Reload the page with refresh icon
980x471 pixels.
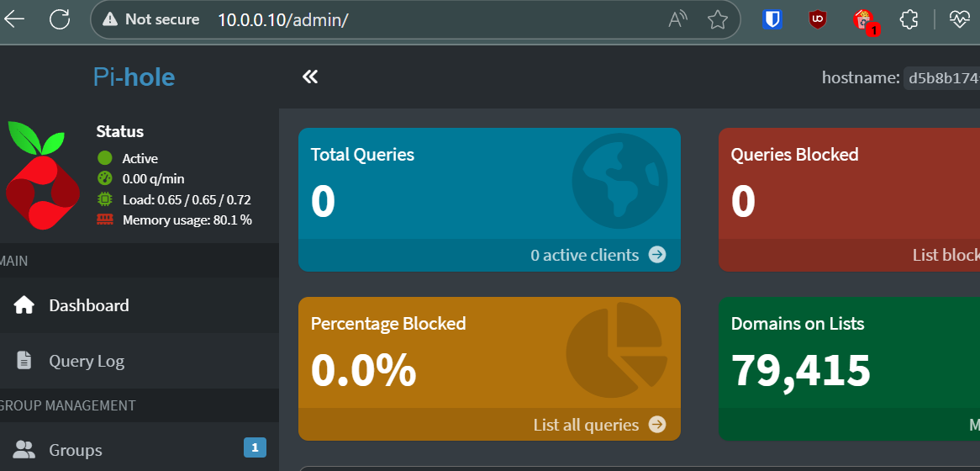60,19
